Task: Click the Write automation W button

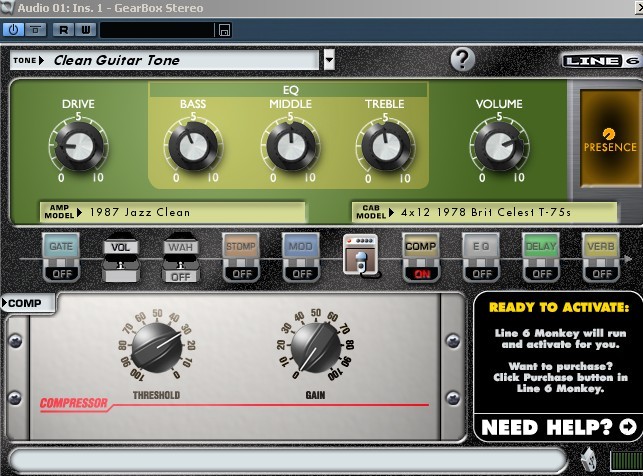Action: pyautogui.click(x=86, y=30)
